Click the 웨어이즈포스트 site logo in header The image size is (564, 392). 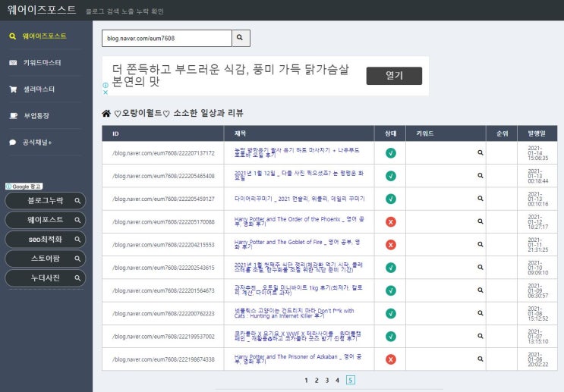[42, 10]
